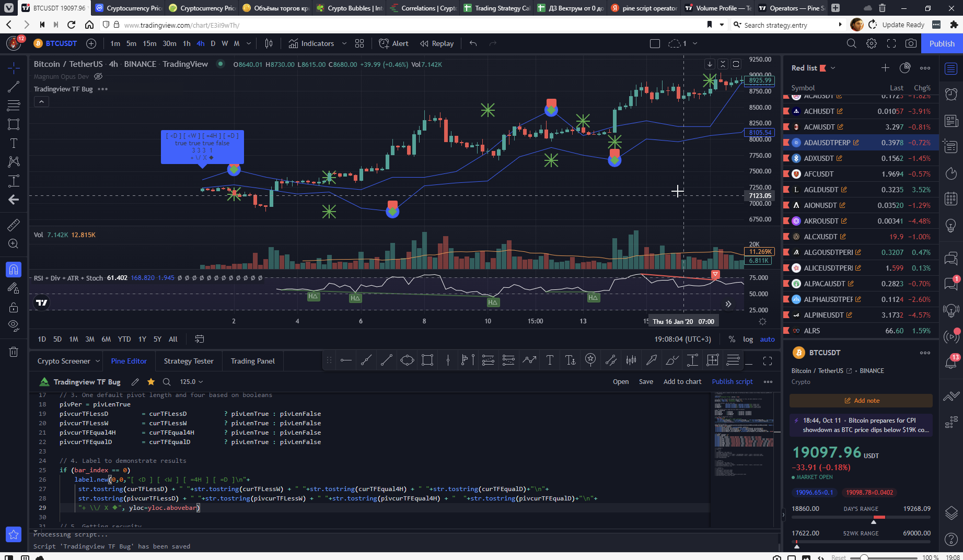Open the calendar panel in right sidebar
963x560 pixels.
(x=951, y=199)
